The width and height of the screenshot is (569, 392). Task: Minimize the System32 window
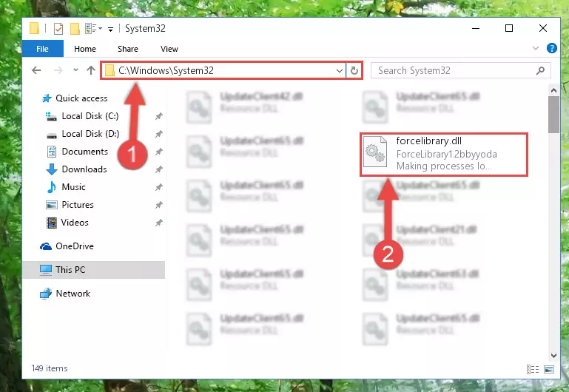[x=475, y=28]
